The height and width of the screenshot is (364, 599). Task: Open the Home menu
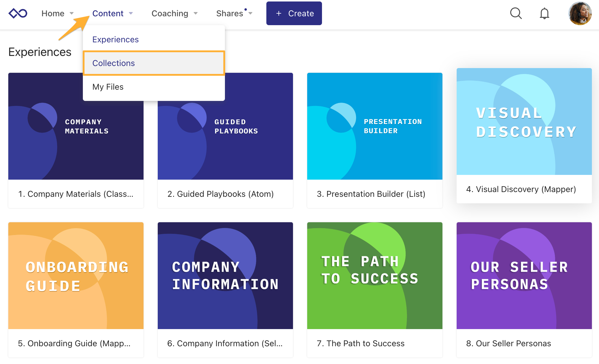point(53,13)
